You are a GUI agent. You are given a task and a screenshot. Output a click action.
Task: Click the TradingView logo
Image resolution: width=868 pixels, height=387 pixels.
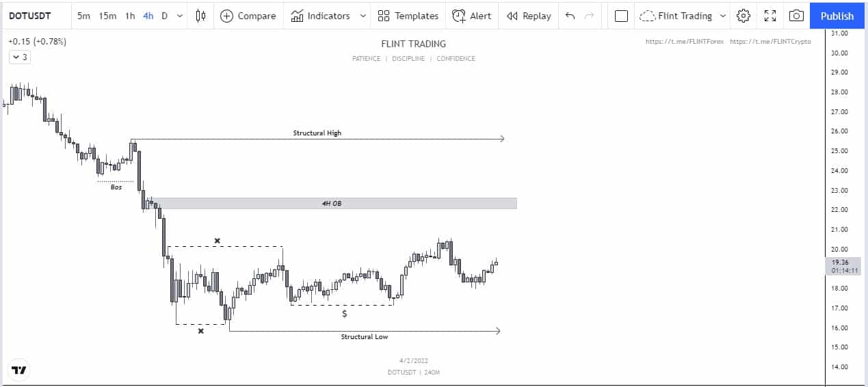20,370
